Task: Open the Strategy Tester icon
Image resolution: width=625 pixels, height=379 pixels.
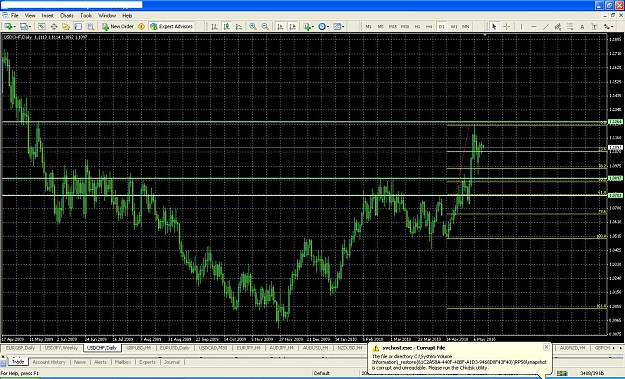Action: pyautogui.click(x=90, y=26)
